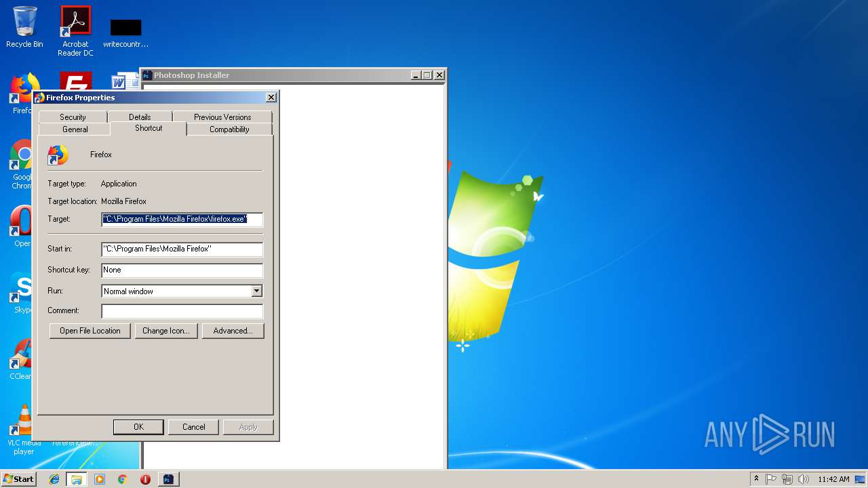Close the Firefox Properties dialog
Image resolution: width=868 pixels, height=488 pixels.
[271, 98]
